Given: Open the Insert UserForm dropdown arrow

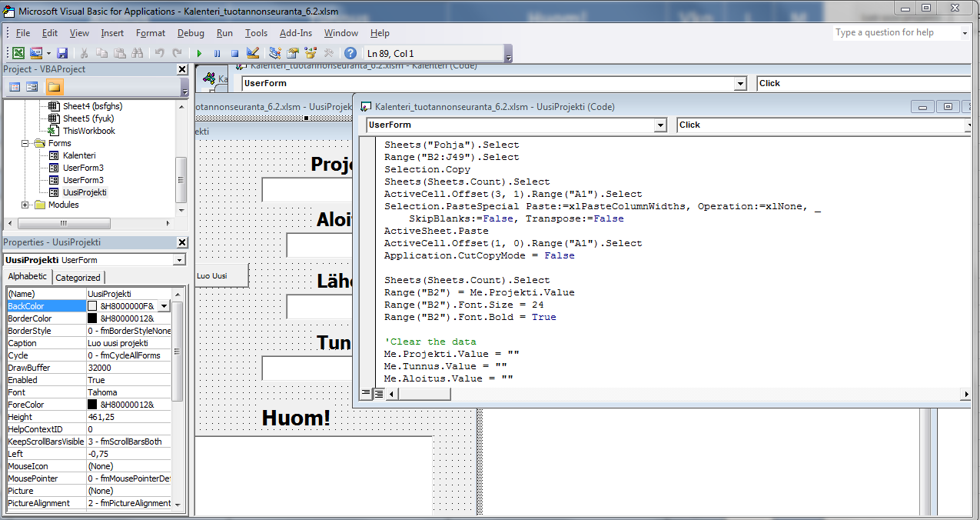Looking at the screenshot, I should [48, 53].
